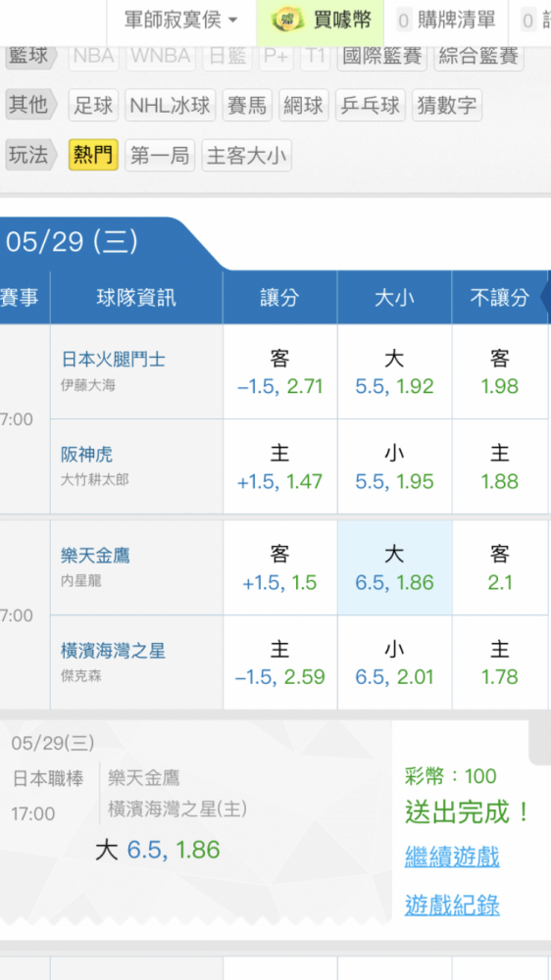This screenshot has height=980, width=551.
Task: Click pitcher name 傑克森
Action: point(81,676)
